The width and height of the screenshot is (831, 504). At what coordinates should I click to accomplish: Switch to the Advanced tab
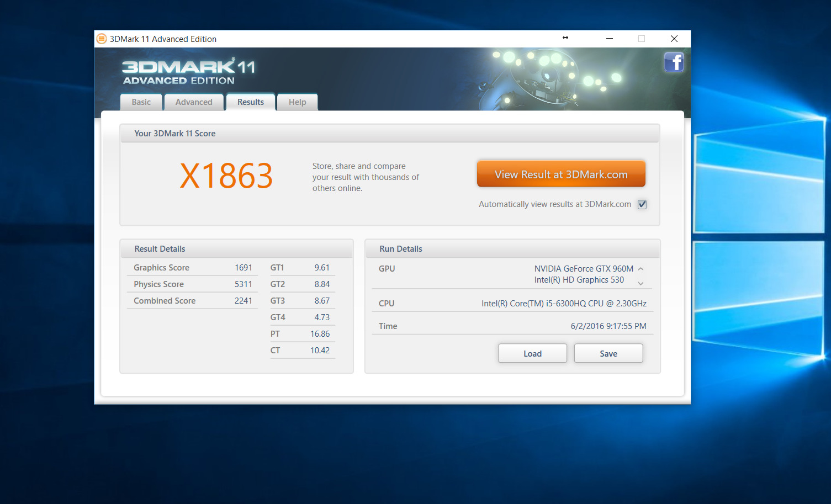click(x=194, y=102)
